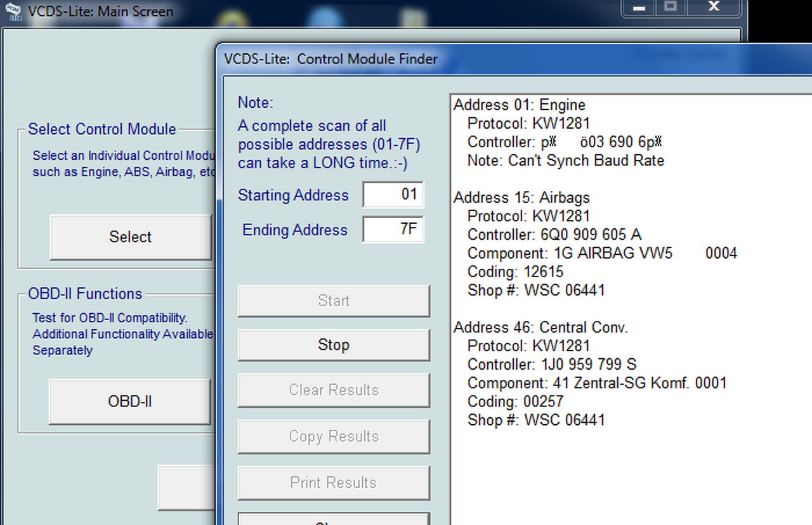Click the 'Note: Can't Synch Baud Rate' line
This screenshot has height=525, width=812.
pos(566,160)
